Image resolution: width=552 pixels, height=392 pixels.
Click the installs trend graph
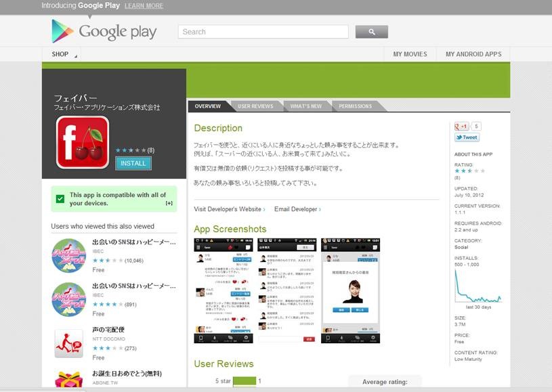point(478,286)
